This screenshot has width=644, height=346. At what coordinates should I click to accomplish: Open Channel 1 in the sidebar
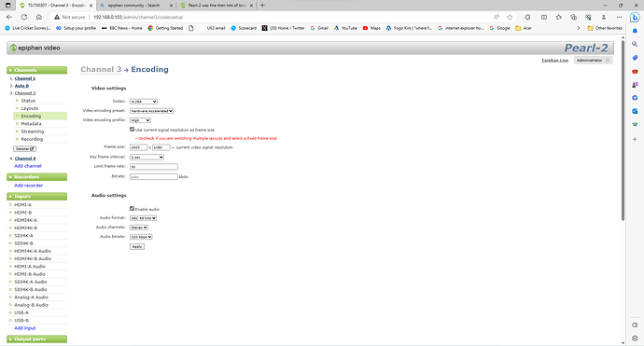25,78
